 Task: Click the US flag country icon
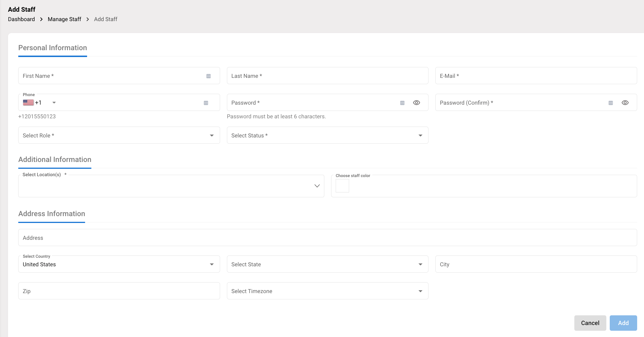(x=28, y=103)
